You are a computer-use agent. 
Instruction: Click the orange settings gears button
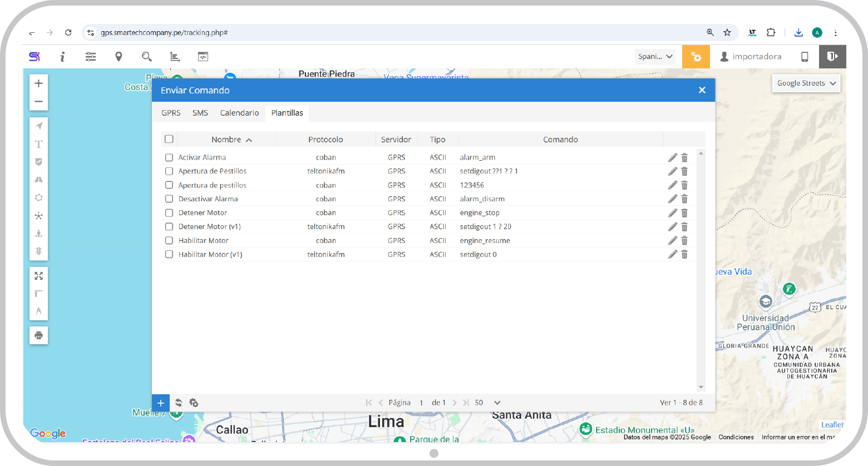pos(696,57)
